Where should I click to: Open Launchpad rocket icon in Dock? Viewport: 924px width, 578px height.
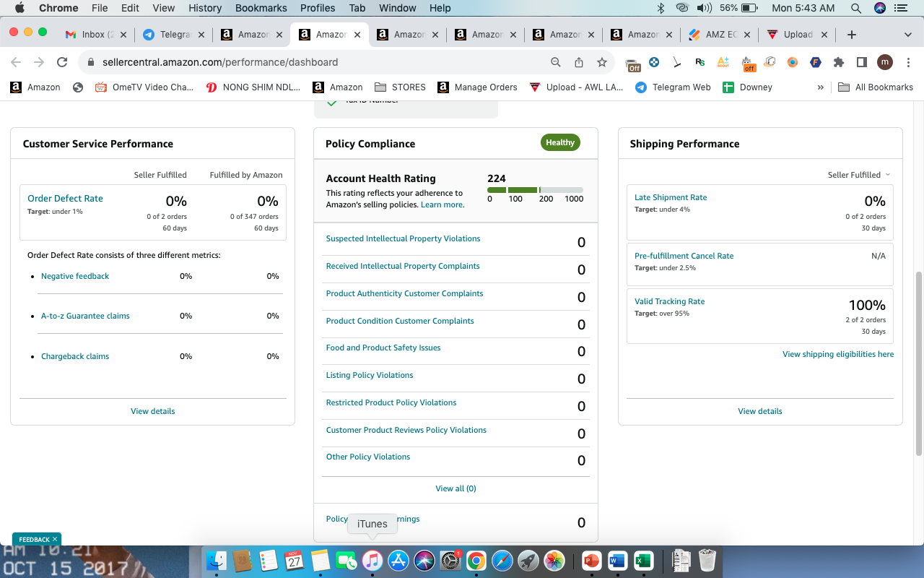pos(528,561)
